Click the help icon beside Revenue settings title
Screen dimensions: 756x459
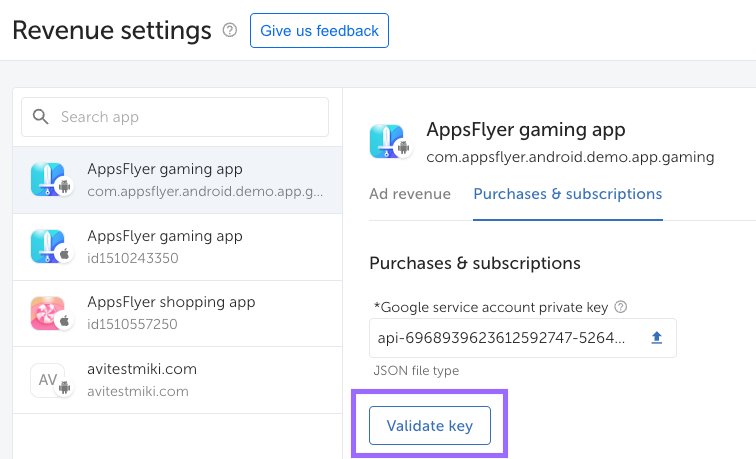230,31
